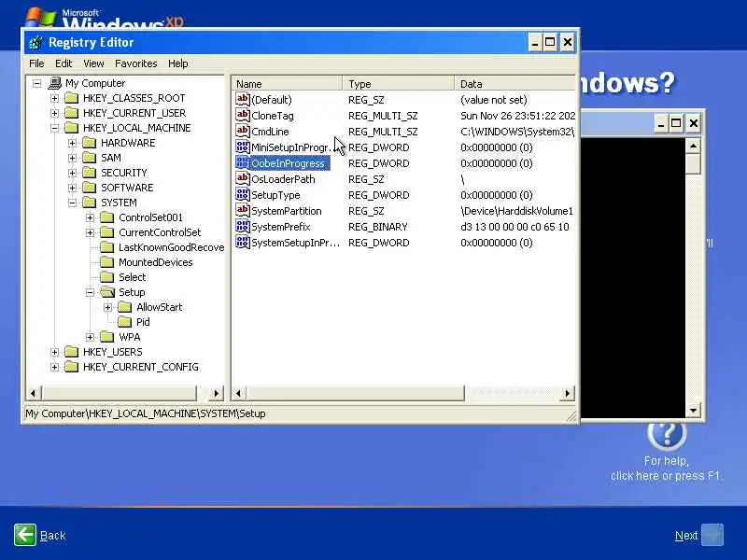
Task: Click the SetupType DWORD icon
Action: pos(243,194)
